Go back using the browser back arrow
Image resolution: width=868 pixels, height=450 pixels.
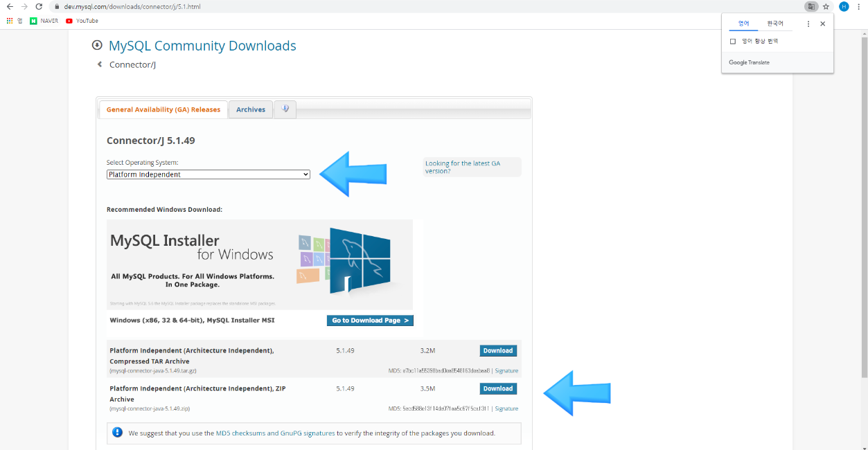click(x=10, y=6)
